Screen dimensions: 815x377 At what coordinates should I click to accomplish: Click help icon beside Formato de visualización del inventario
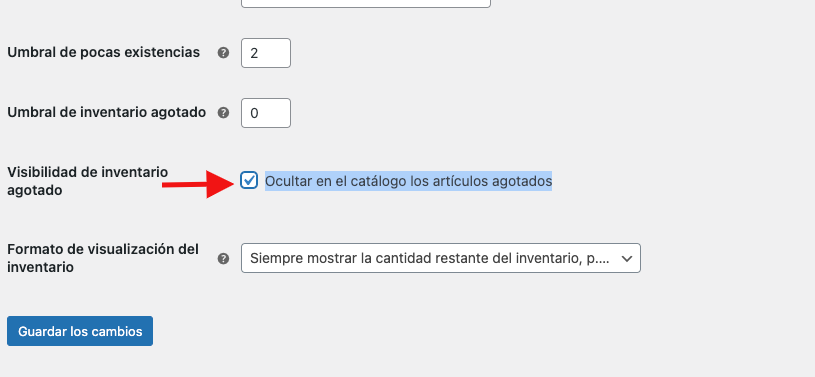click(x=224, y=258)
